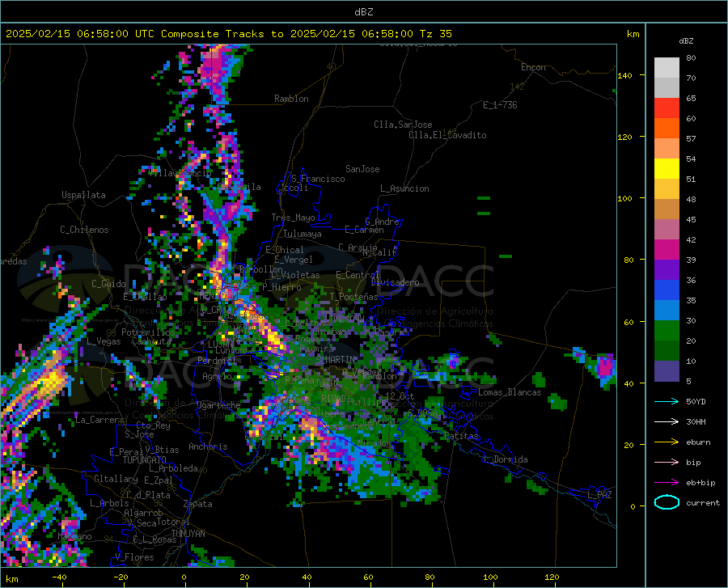This screenshot has width=728, height=588.
Task: Select the royal blue 35-36 dBZ swatch
Action: pyautogui.click(x=667, y=290)
